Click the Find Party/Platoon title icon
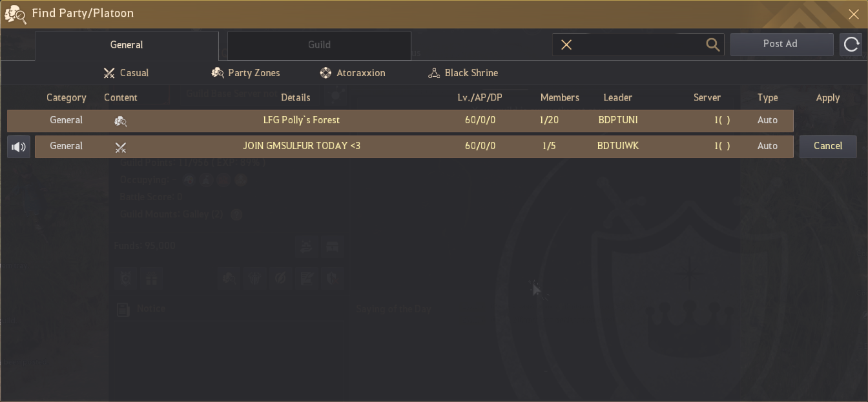Image resolution: width=868 pixels, height=402 pixels. [x=15, y=14]
